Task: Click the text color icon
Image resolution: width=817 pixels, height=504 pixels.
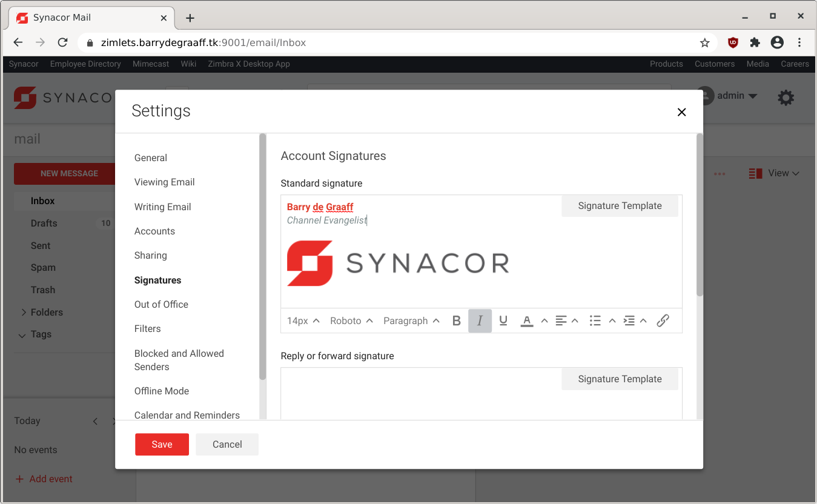Action: (x=527, y=321)
